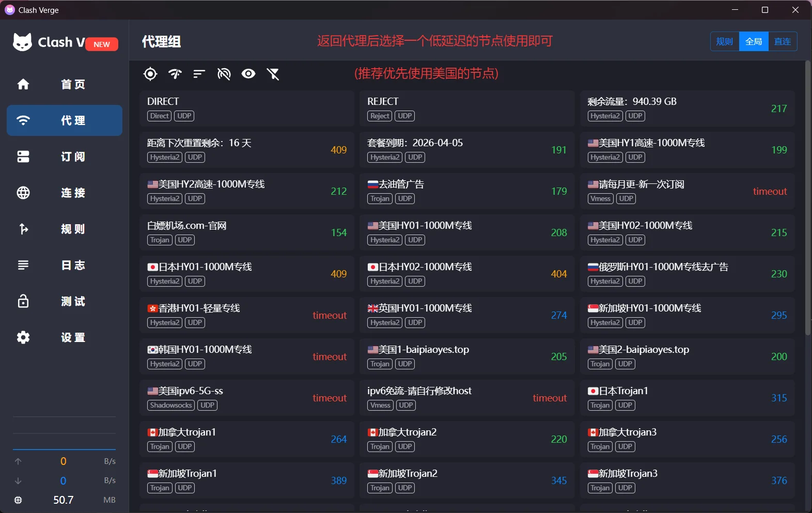Select 日本HY01-1000M专线 node

pyautogui.click(x=247, y=274)
